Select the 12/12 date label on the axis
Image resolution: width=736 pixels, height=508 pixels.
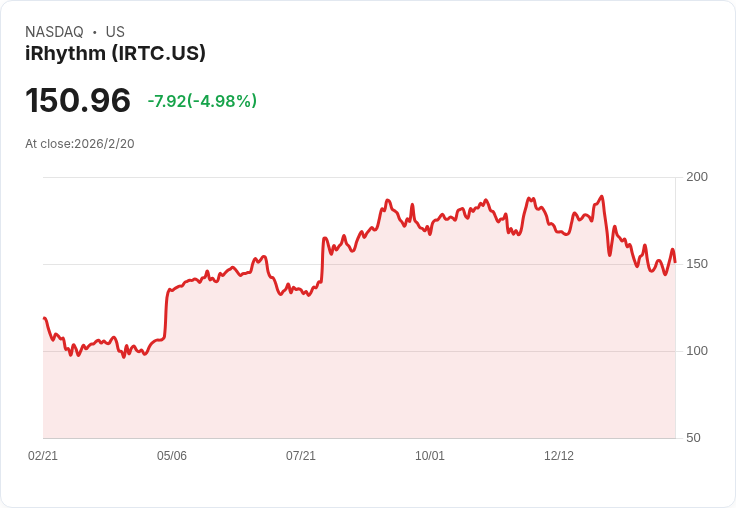[559, 456]
